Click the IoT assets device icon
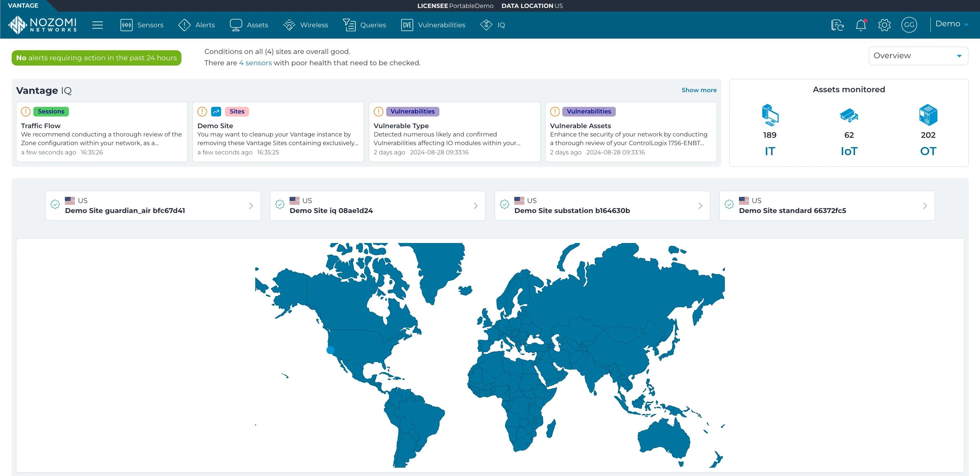Screen dimensions: 980x476 (849, 115)
